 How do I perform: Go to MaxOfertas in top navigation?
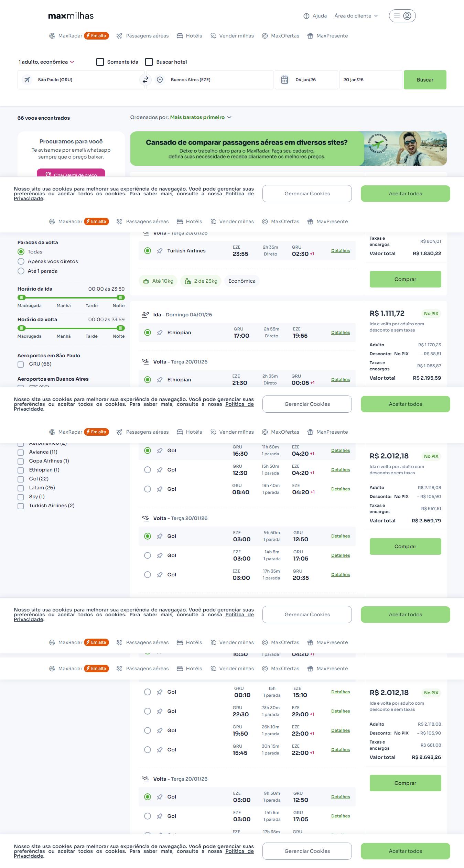[x=281, y=36]
